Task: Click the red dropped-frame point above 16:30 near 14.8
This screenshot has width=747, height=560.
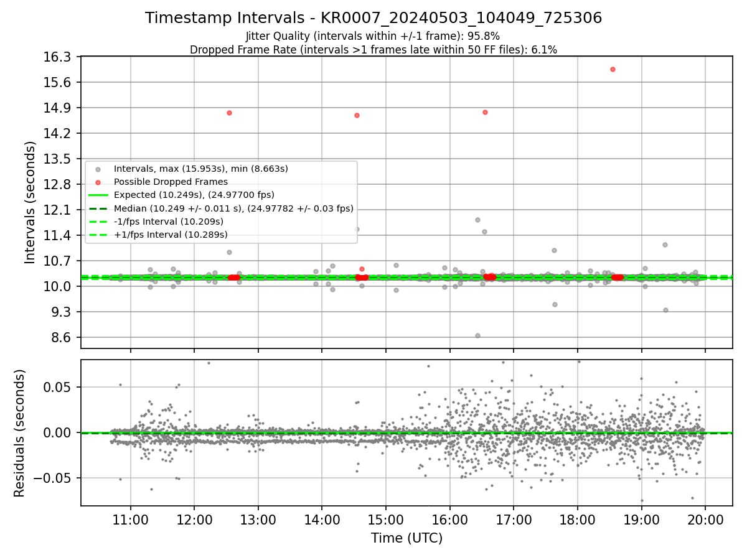Action: [485, 112]
